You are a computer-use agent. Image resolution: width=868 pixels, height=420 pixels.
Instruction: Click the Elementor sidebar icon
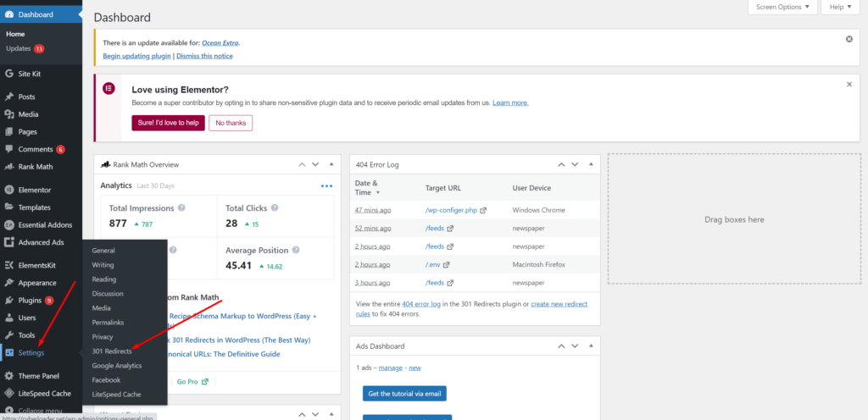[x=8, y=191]
